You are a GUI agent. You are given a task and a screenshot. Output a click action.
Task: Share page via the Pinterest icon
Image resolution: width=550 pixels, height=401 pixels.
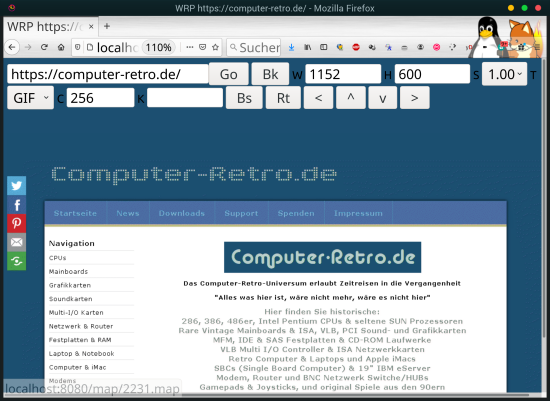[x=16, y=223]
